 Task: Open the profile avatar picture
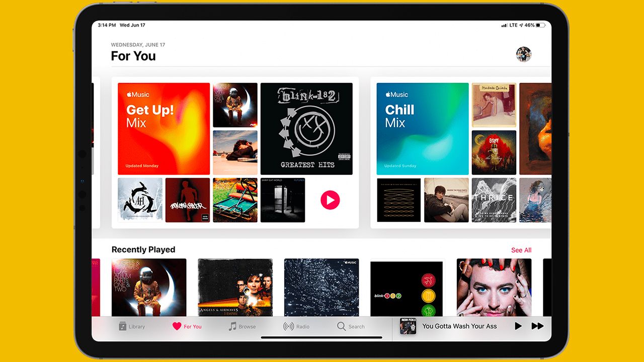pos(524,54)
